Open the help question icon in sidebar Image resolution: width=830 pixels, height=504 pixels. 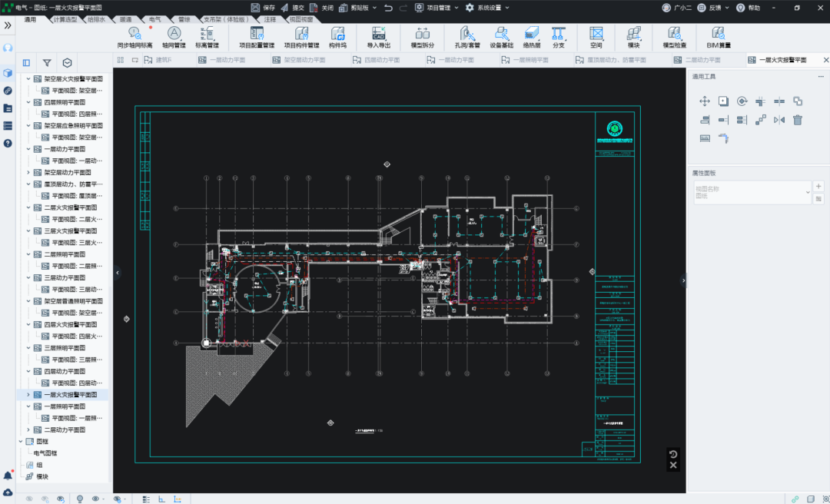click(x=8, y=144)
